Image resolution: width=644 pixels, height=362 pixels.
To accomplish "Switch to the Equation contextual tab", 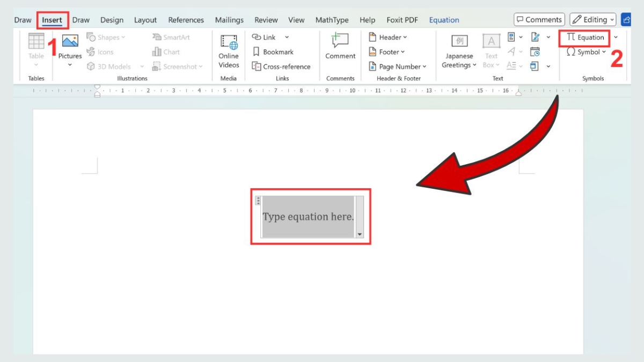I will pyautogui.click(x=444, y=20).
